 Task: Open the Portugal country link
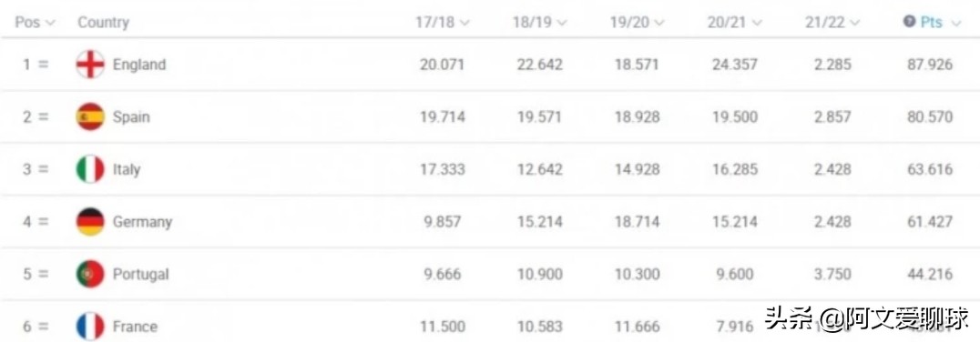click(140, 274)
